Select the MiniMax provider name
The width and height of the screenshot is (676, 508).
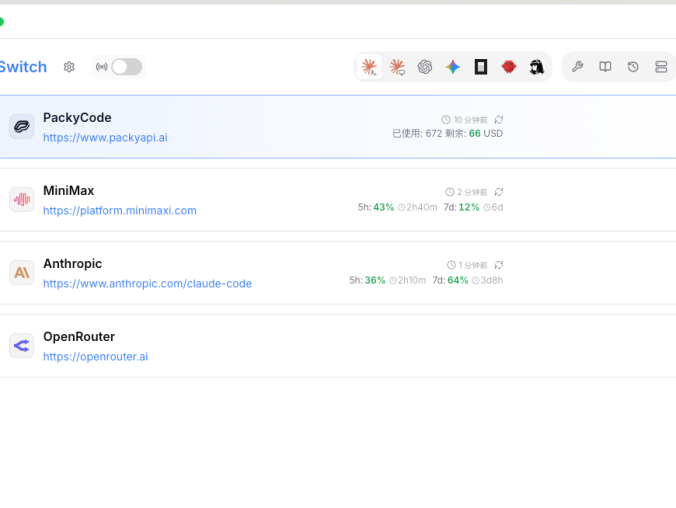pos(69,191)
